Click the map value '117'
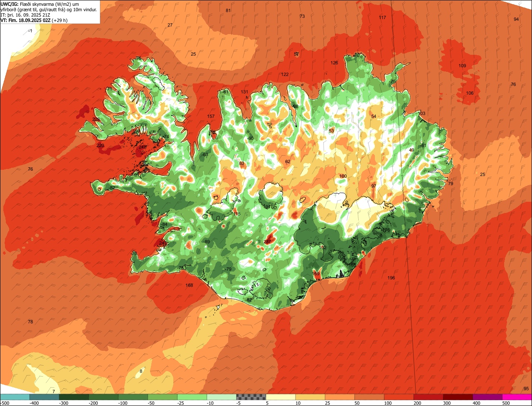 tap(382, 17)
